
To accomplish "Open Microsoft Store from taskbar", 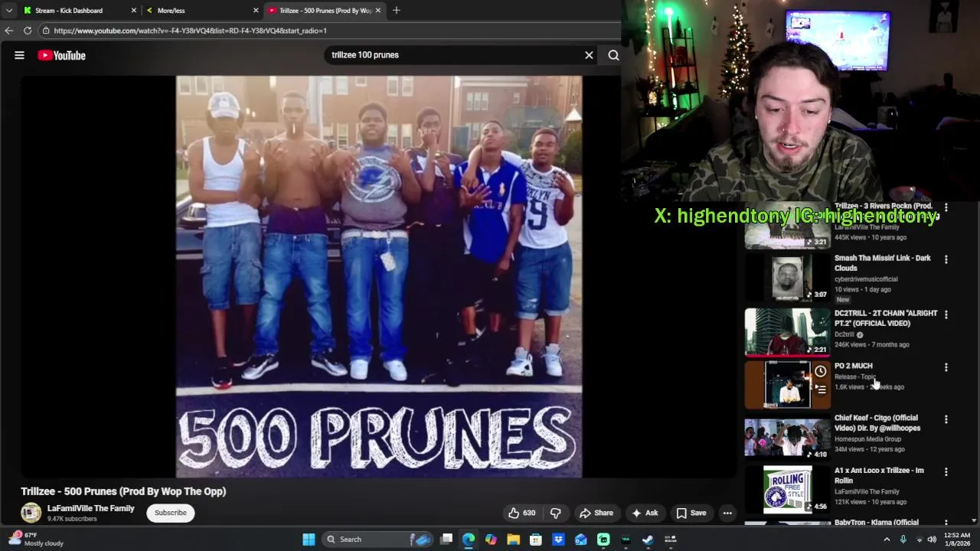I will 536,540.
